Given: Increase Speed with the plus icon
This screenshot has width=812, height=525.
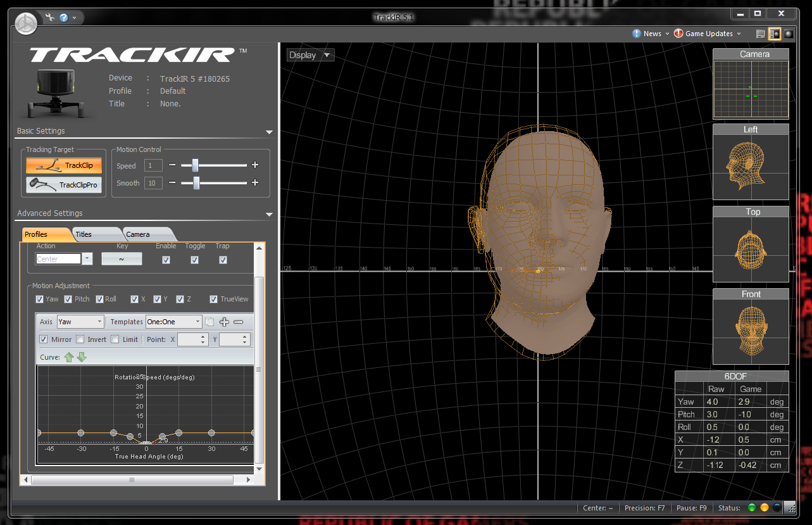Looking at the screenshot, I should tap(255, 165).
